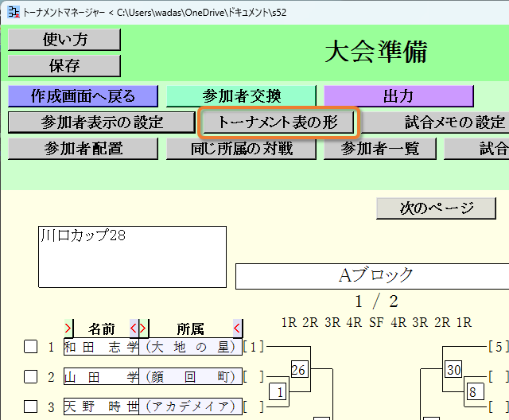Click the 参加者配置 button
This screenshot has width=509, height=420.
click(83, 149)
